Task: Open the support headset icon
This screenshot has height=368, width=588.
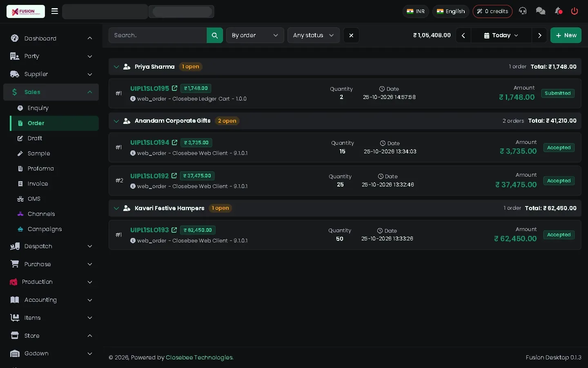Action: tap(523, 11)
